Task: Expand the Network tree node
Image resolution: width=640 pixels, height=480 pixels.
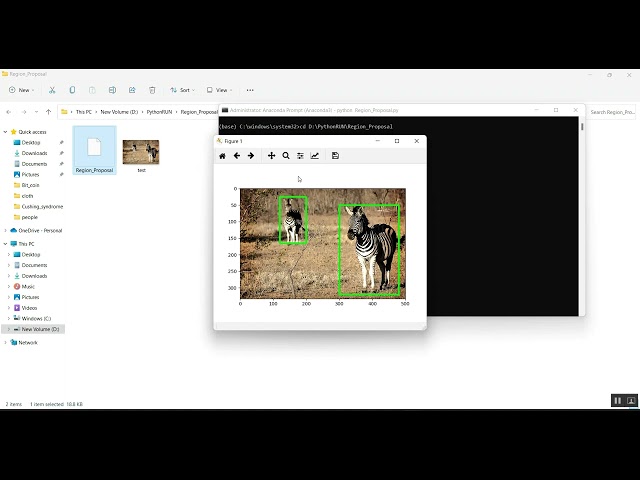Action: 5,342
